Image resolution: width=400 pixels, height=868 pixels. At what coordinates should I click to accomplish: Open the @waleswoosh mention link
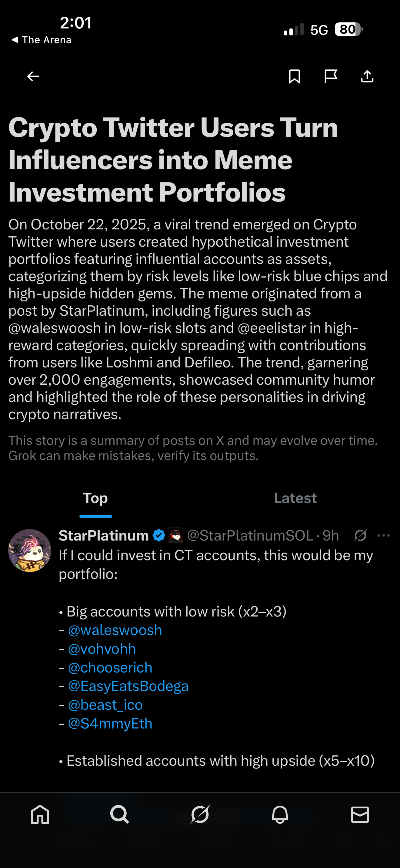point(115,630)
